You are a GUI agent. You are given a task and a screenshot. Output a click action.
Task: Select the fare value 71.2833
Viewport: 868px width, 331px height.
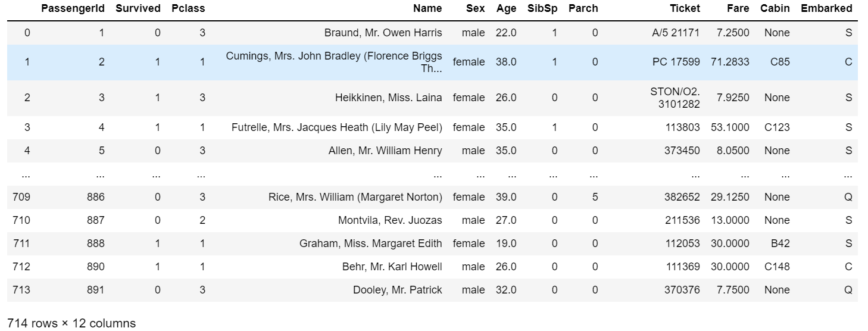tap(730, 62)
